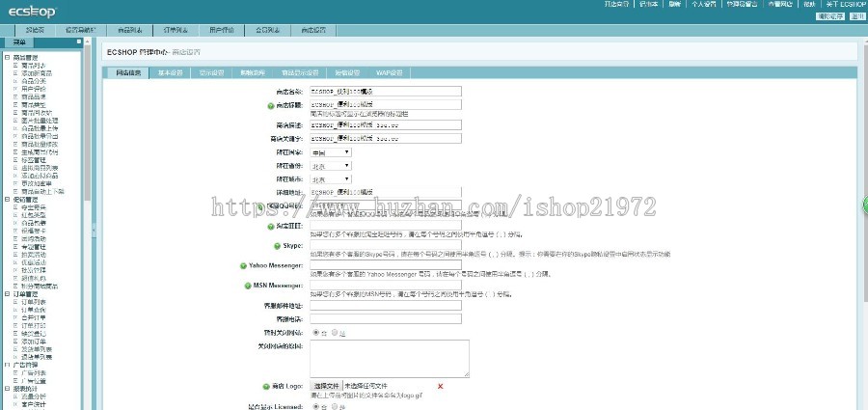Open 拍卖活动 in the sidebar tree
Screen dimensions: 868x410
pyautogui.click(x=33, y=255)
